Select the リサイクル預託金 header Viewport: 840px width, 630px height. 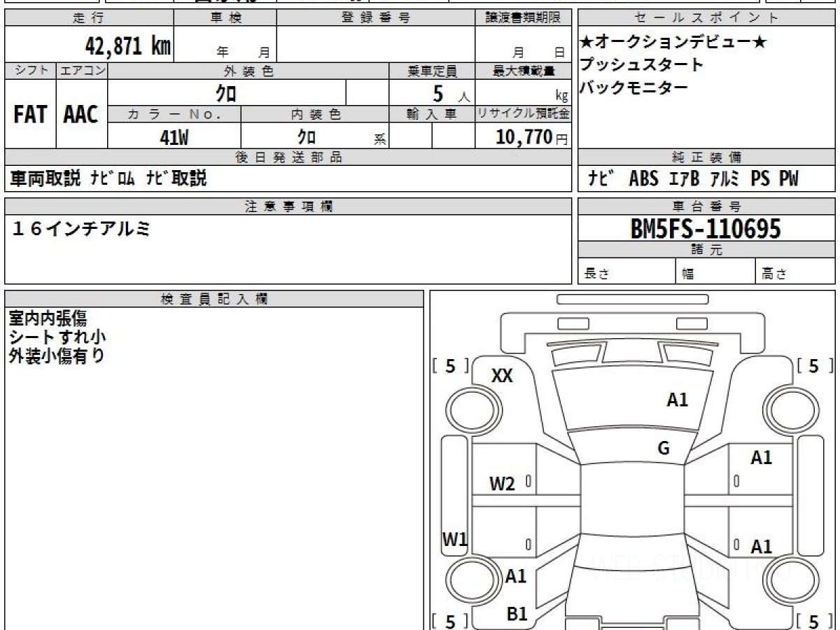523,114
